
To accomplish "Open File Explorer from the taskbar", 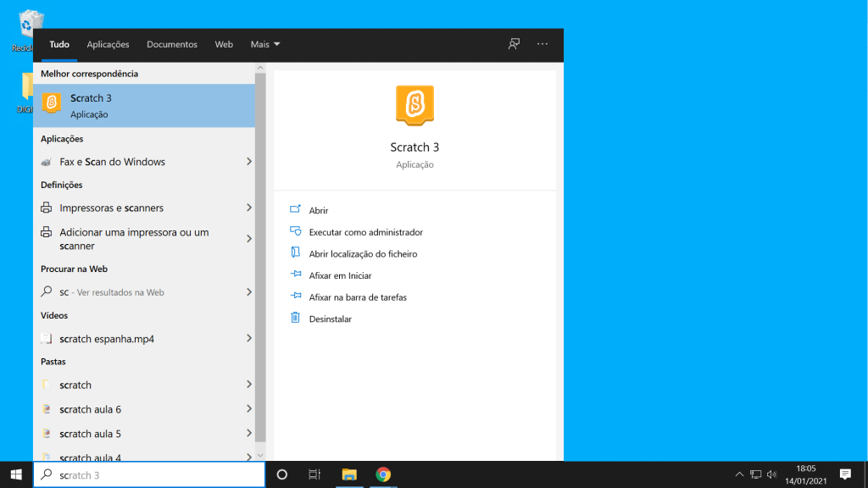I will click(348, 474).
